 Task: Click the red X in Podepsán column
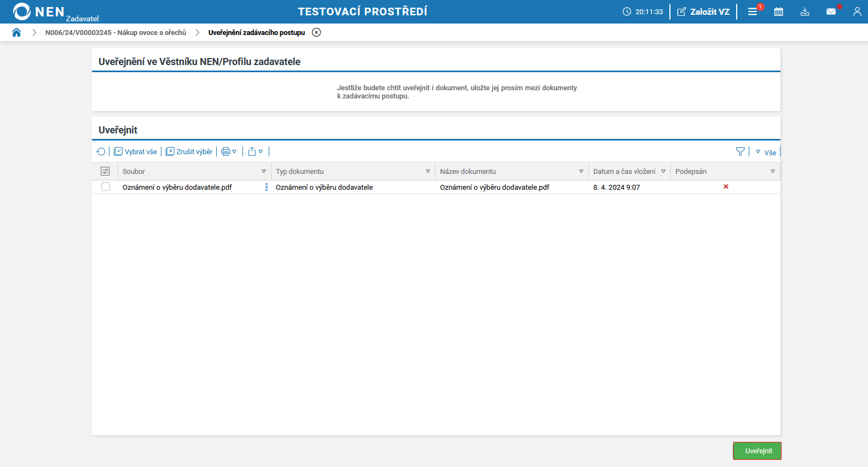click(x=726, y=186)
